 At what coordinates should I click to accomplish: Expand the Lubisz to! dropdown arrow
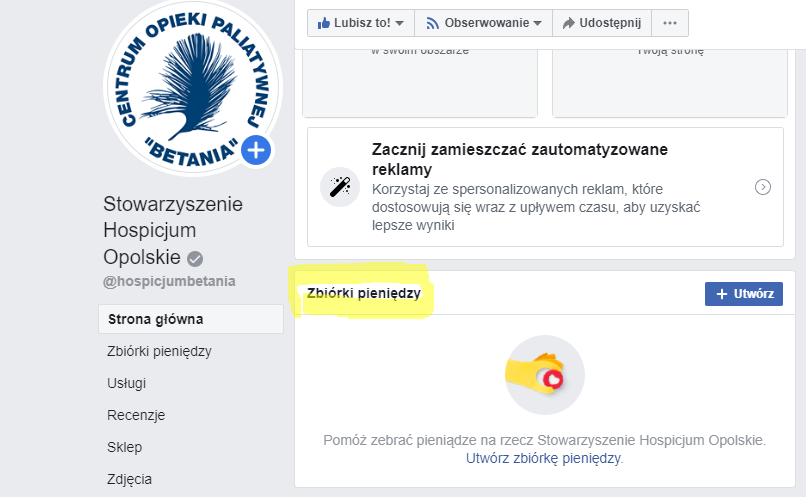pos(399,23)
